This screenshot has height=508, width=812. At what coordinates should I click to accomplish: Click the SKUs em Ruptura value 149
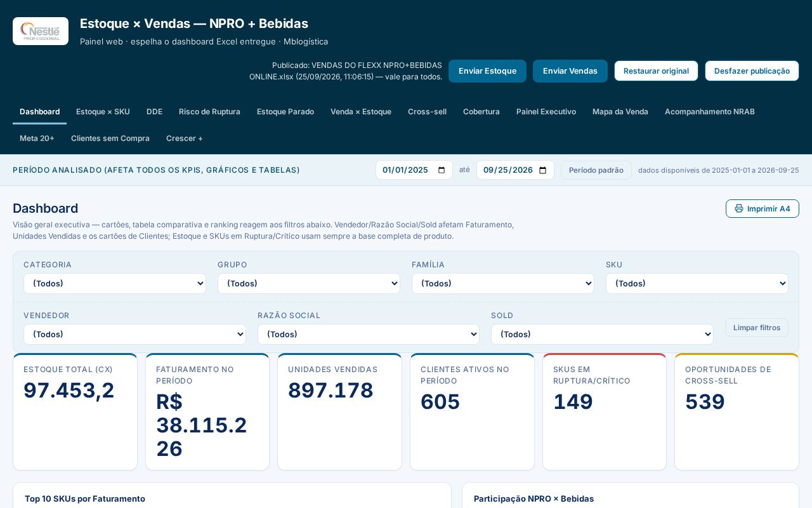[573, 401]
